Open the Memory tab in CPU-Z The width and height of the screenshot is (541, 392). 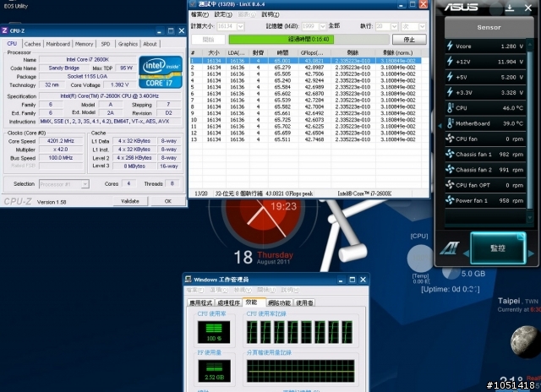(84, 44)
